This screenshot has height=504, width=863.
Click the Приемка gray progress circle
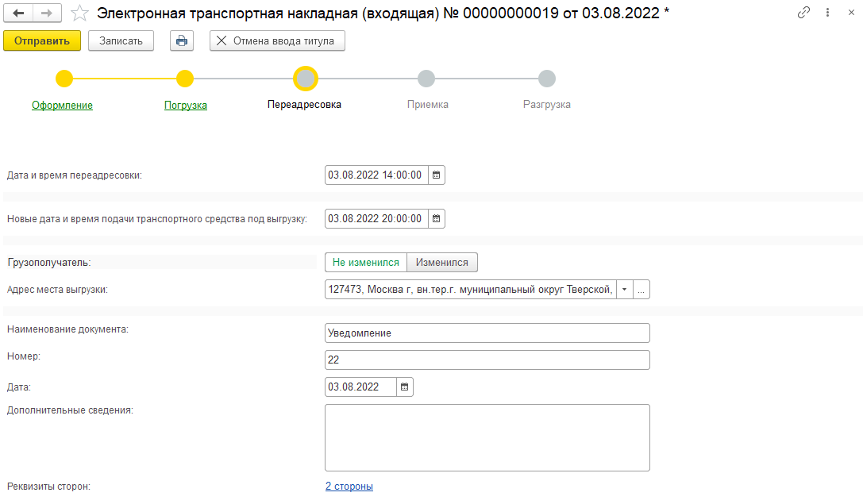tap(426, 79)
